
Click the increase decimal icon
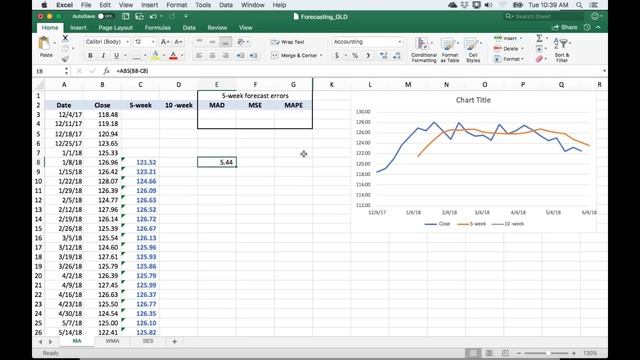click(384, 56)
